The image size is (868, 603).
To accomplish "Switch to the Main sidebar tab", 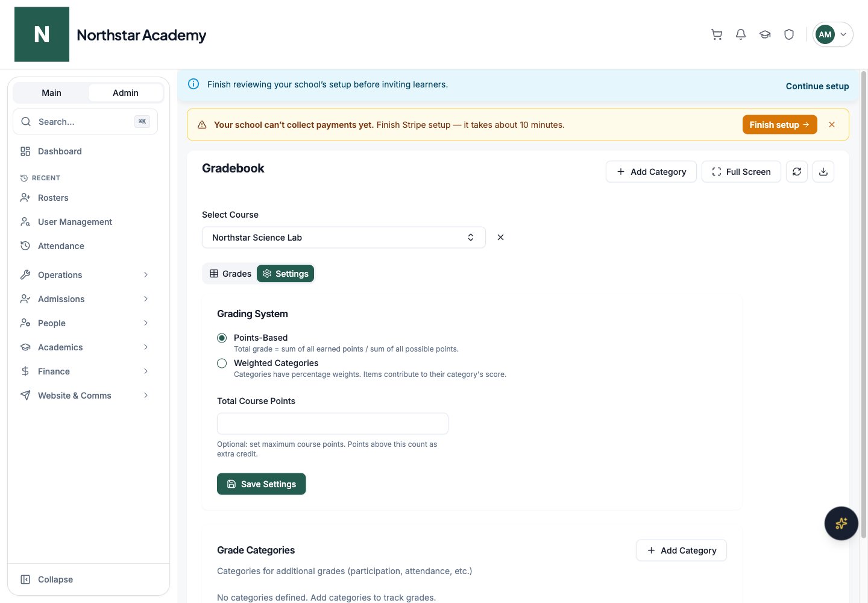I will coord(51,93).
